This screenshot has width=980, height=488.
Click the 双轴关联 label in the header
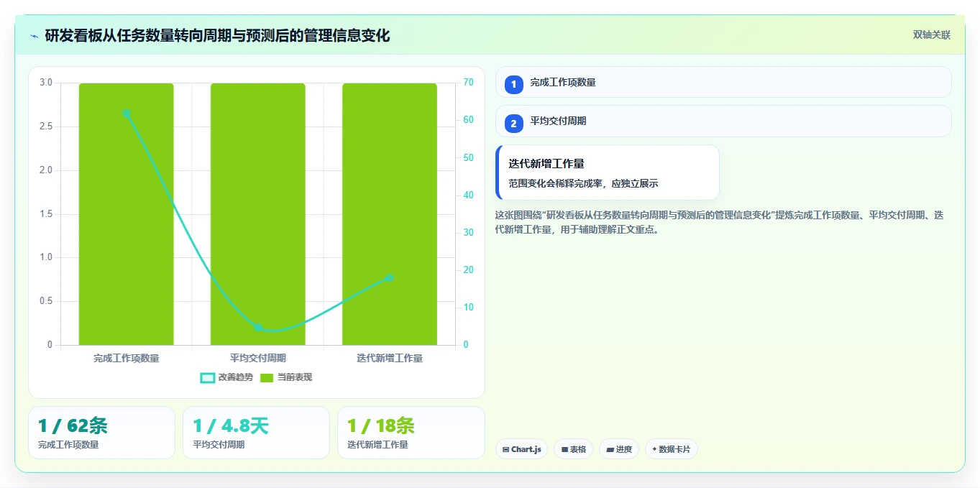point(932,35)
